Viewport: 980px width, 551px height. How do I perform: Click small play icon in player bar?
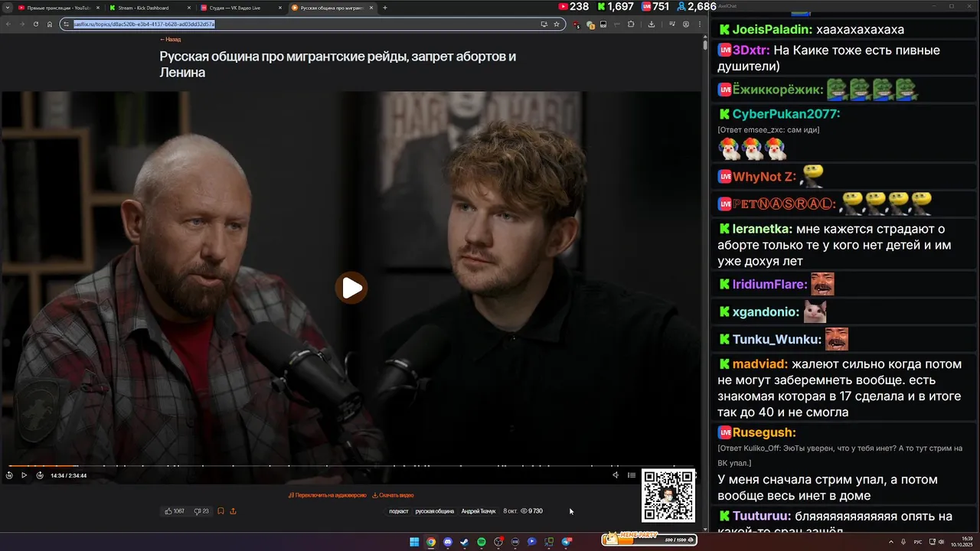24,475
